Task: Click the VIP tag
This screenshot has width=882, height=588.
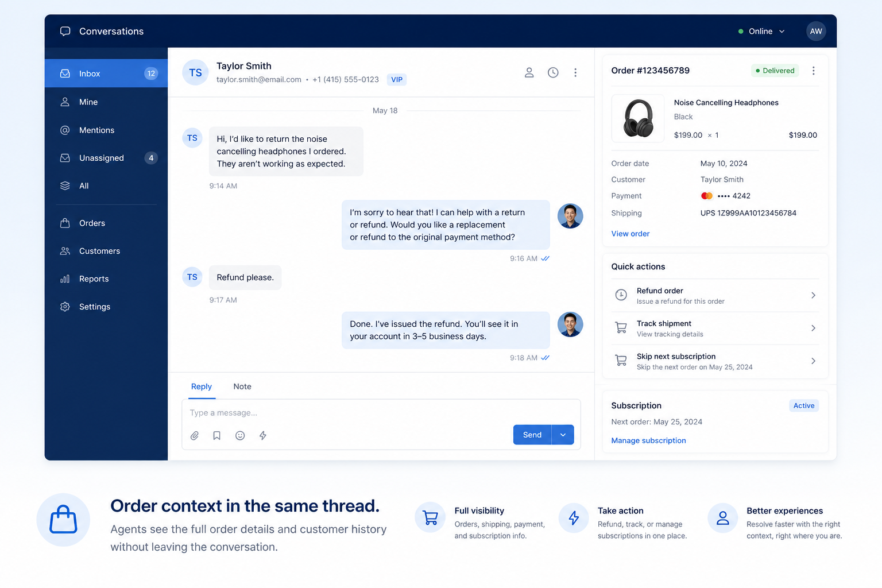Action: pos(397,79)
